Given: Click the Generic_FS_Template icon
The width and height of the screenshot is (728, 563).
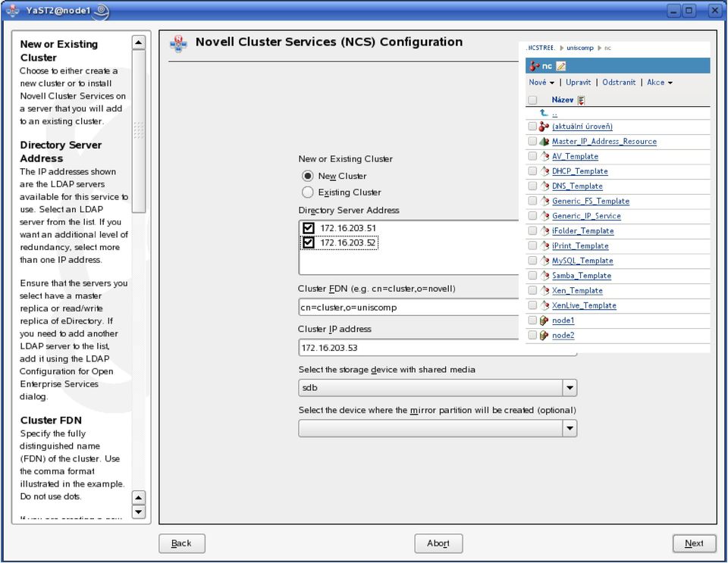Looking at the screenshot, I should tap(544, 201).
